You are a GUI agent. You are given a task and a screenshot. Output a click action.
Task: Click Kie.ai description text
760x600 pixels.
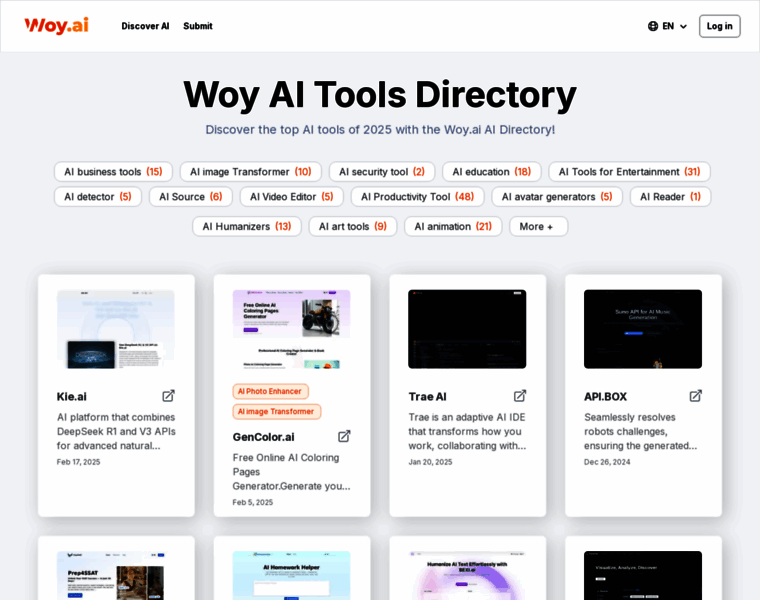[x=116, y=431]
